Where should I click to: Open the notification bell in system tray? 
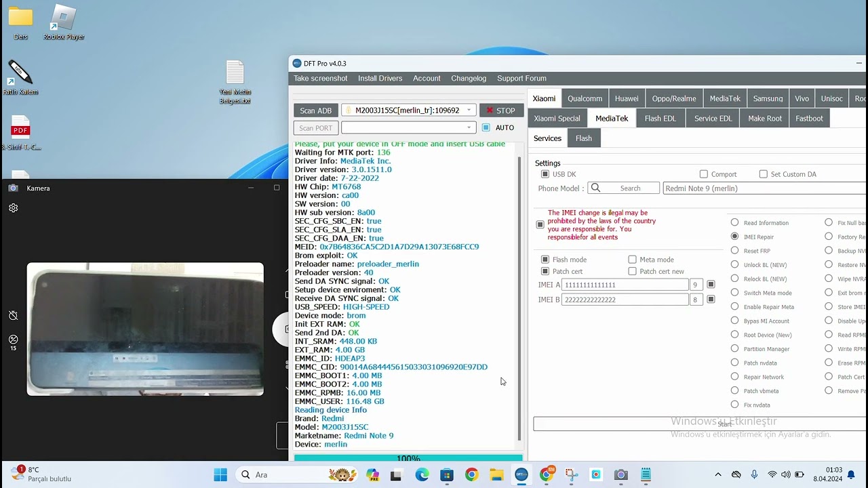point(851,474)
